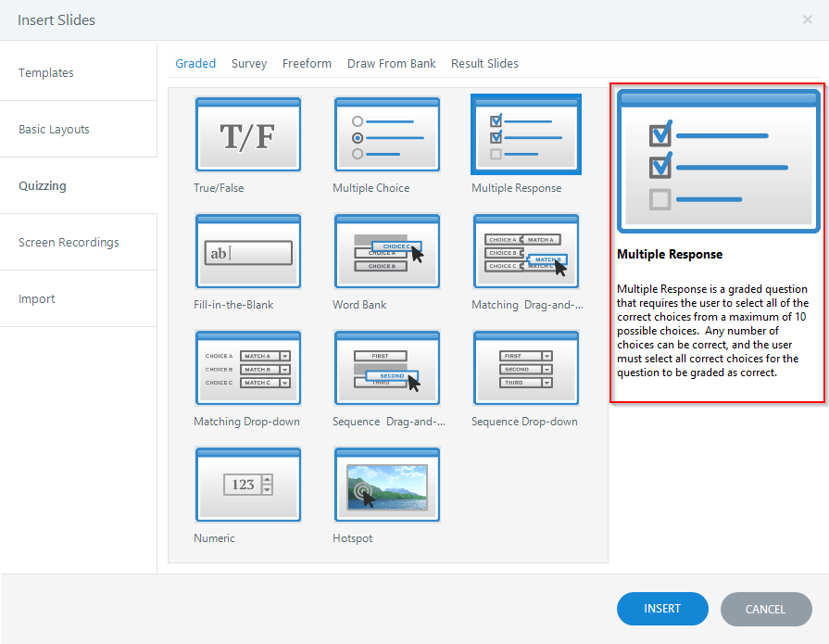
Task: Select the True/False question type
Action: (247, 134)
